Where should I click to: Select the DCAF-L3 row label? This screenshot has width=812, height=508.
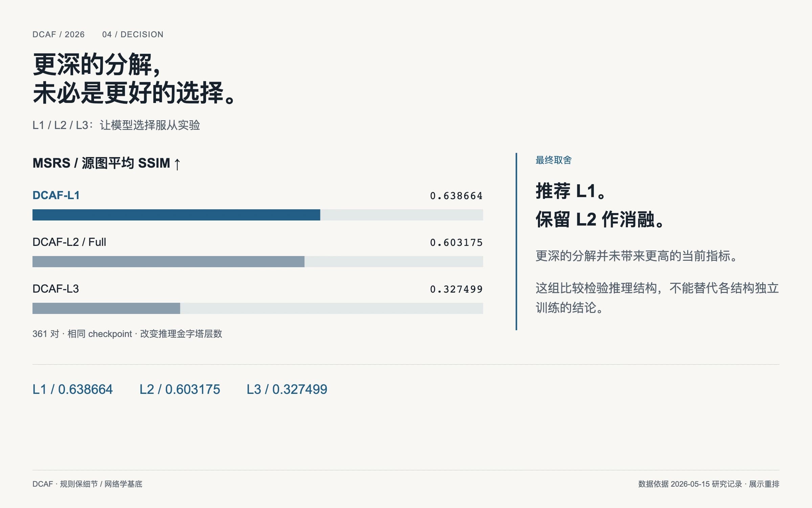(56, 289)
